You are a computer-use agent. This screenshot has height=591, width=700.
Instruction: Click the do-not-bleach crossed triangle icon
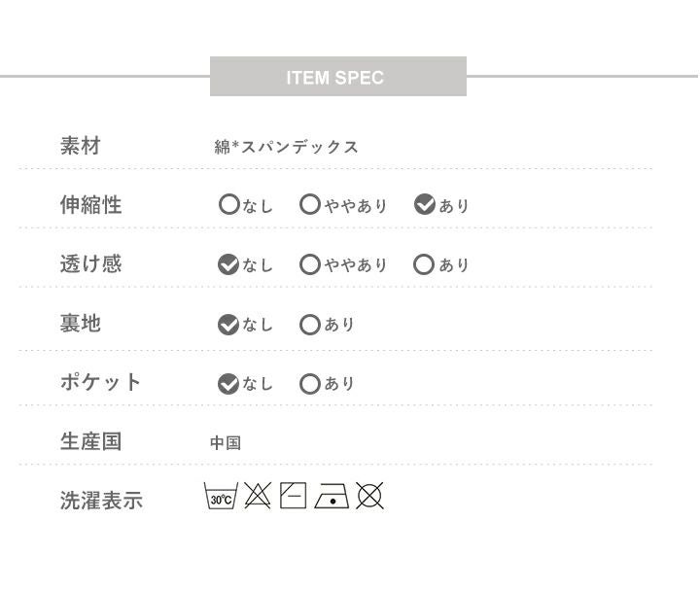tap(257, 497)
